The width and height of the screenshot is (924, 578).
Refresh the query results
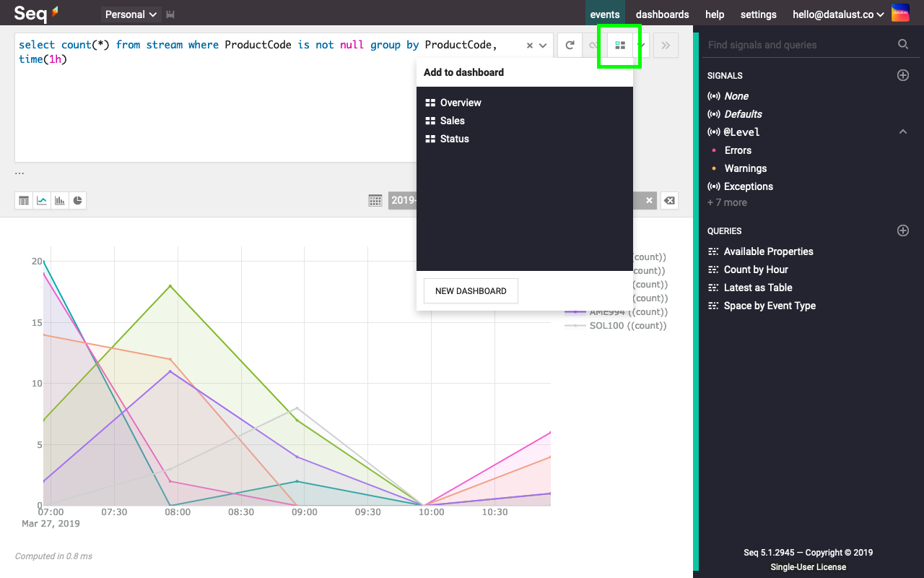coord(570,45)
